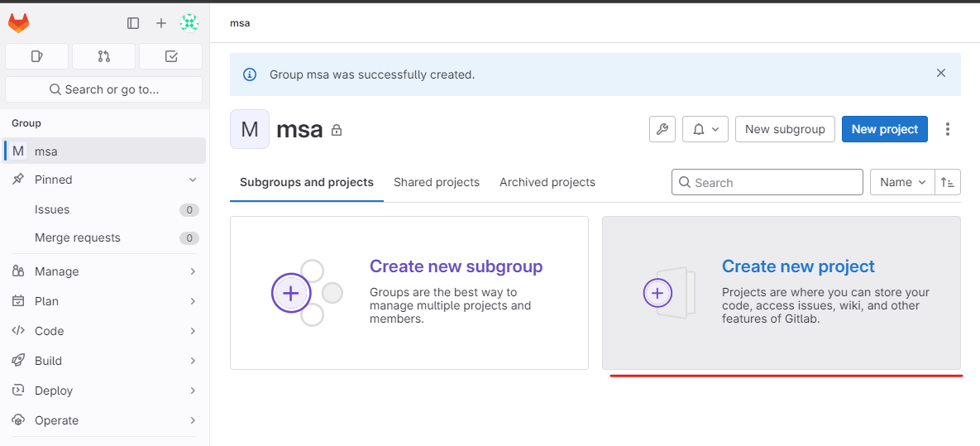Open the admin wrench icon button
Screen dimensions: 980x446
[662, 129]
